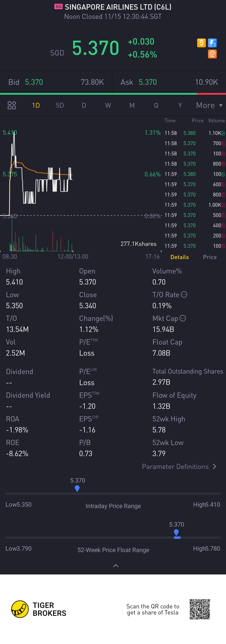Switch to the 5D chart tab
This screenshot has width=226, height=644.
point(60,105)
